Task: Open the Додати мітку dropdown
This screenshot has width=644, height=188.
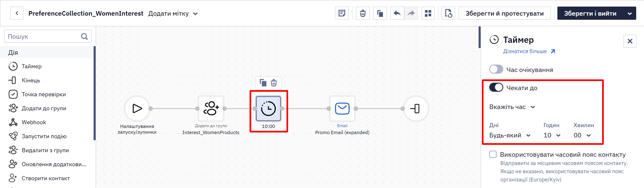Action: point(173,14)
